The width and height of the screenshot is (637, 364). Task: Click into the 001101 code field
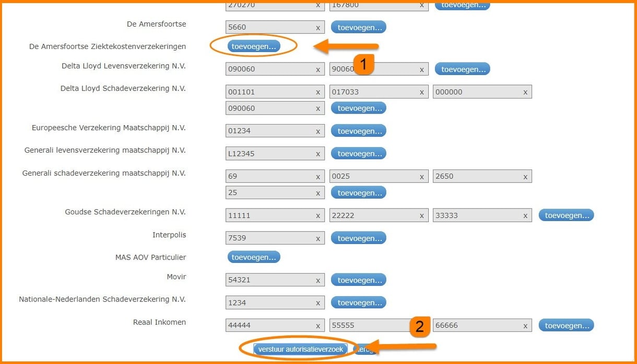pyautogui.click(x=275, y=92)
